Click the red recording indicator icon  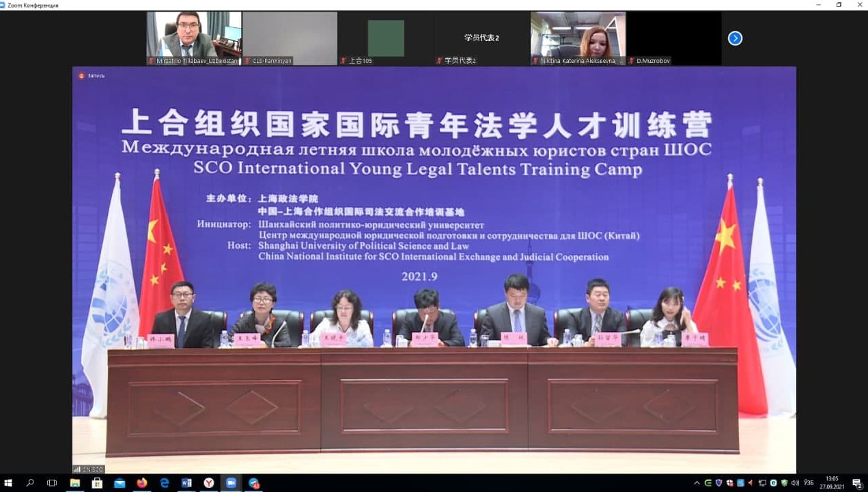click(82, 75)
